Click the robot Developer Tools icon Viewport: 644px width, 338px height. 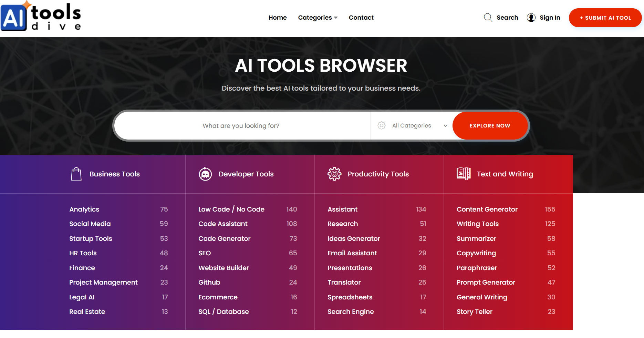pos(205,174)
